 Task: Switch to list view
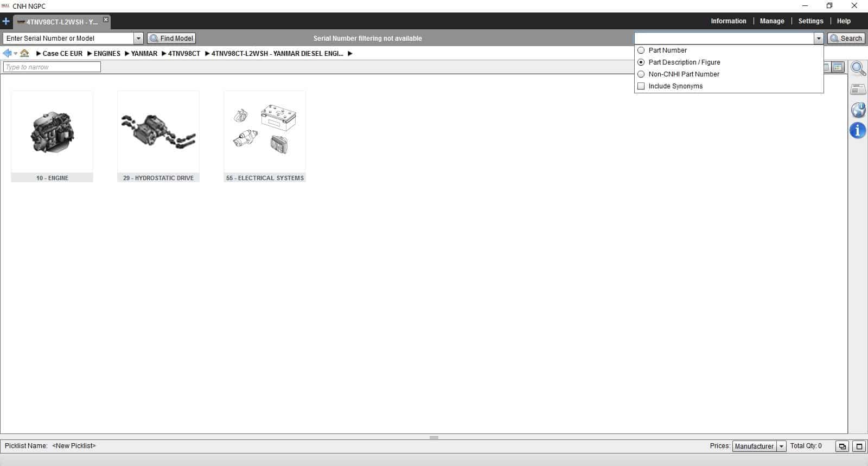coord(827,67)
